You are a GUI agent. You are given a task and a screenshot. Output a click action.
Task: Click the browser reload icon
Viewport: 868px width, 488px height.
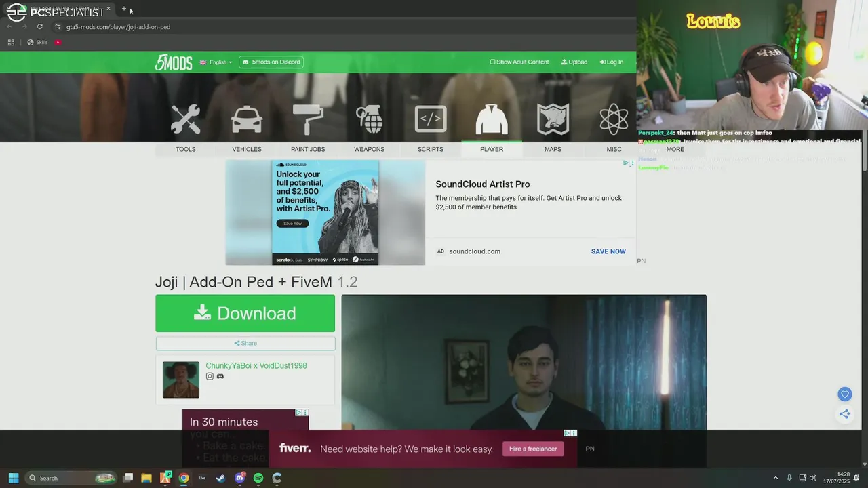coord(39,27)
